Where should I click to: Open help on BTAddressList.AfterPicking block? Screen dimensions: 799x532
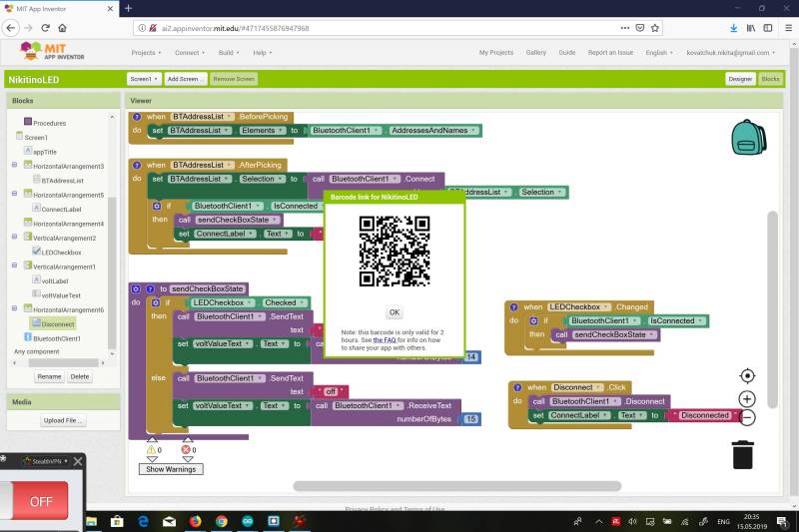(137, 165)
